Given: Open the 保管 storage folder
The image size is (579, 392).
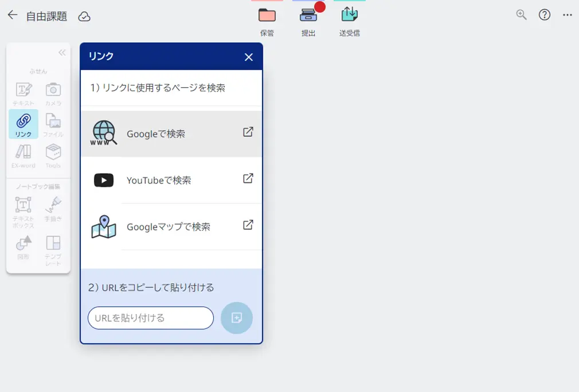Looking at the screenshot, I should click(267, 17).
